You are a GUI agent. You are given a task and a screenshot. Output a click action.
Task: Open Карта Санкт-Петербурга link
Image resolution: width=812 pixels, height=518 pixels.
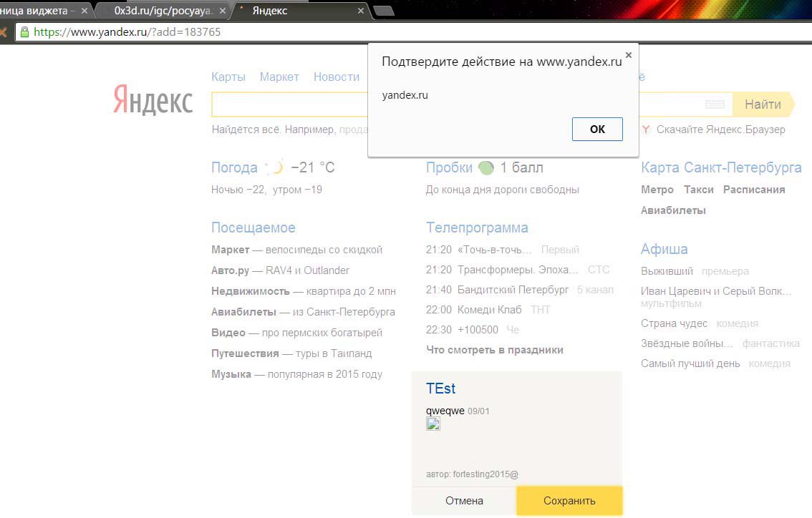tap(721, 167)
